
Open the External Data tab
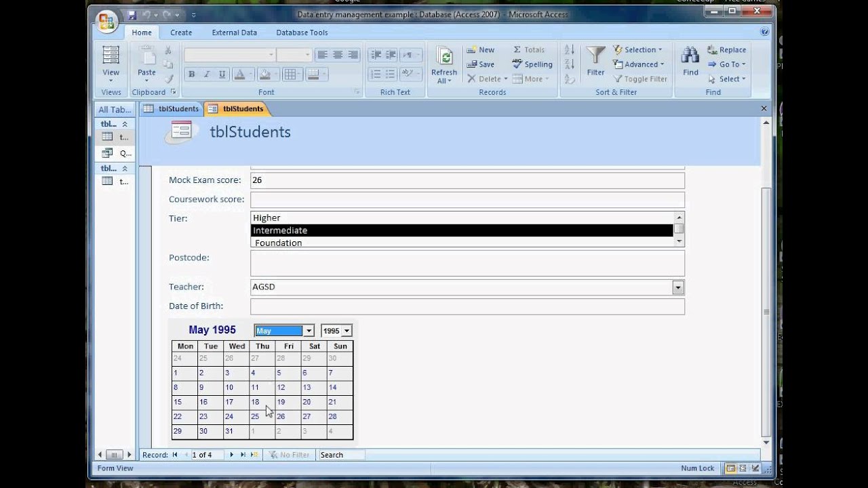[235, 33]
